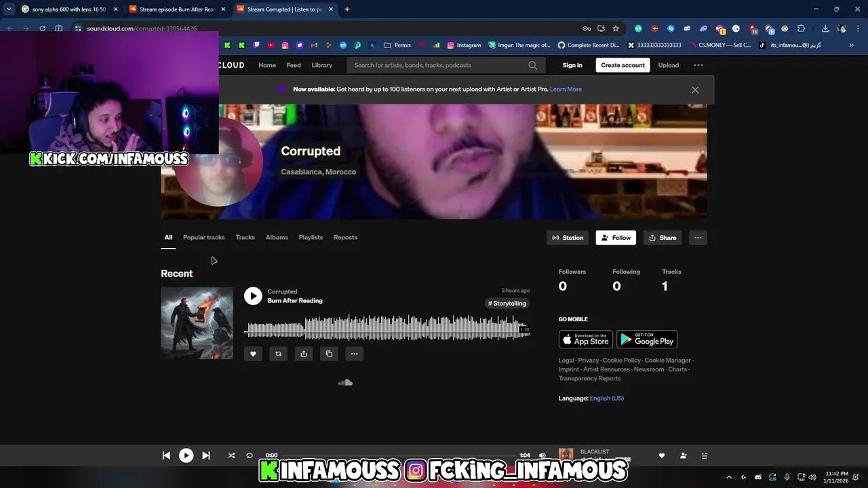868x488 pixels.
Task: Repost the Burn After Reading track
Action: coord(278,354)
